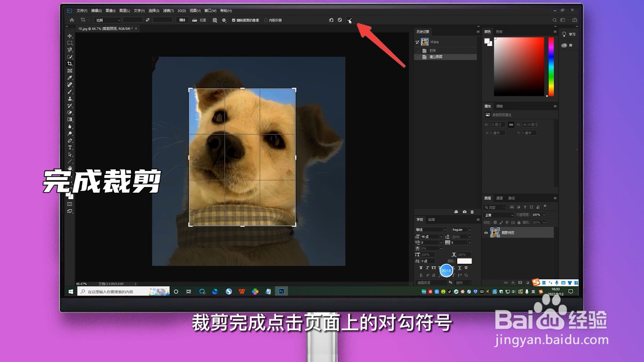Toggle Underline in Character panel

point(460,268)
